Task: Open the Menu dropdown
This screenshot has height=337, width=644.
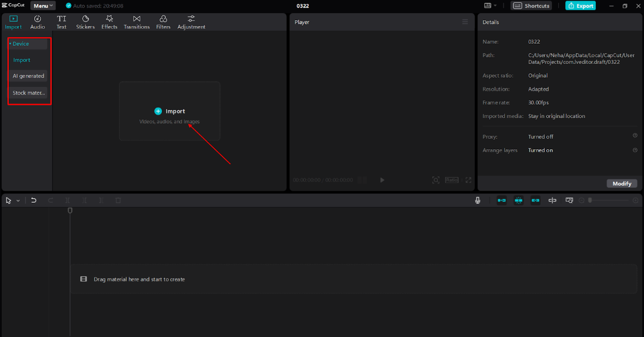Action: click(x=43, y=6)
